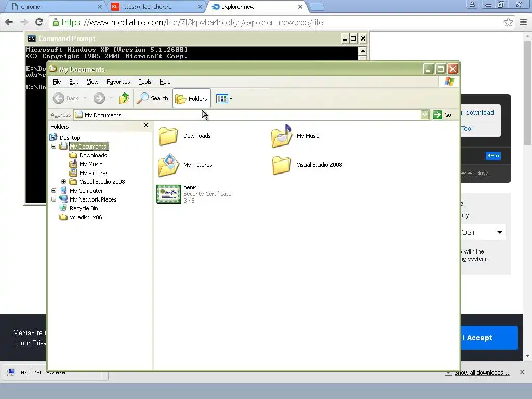Click the Forward arrow button
The image size is (532, 399).
pos(99,98)
